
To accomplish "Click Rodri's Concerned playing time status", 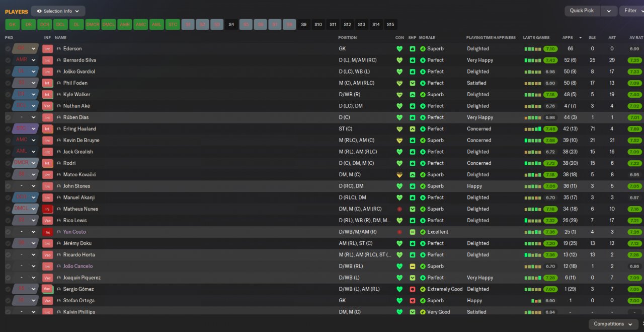I will 479,163.
